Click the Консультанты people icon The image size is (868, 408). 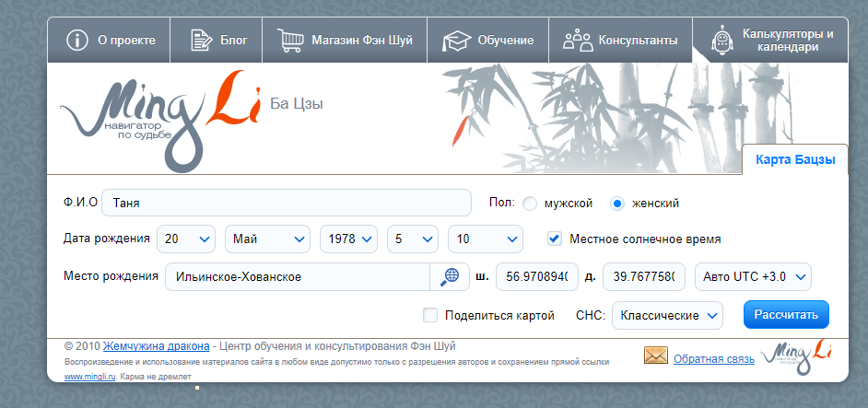pos(577,41)
